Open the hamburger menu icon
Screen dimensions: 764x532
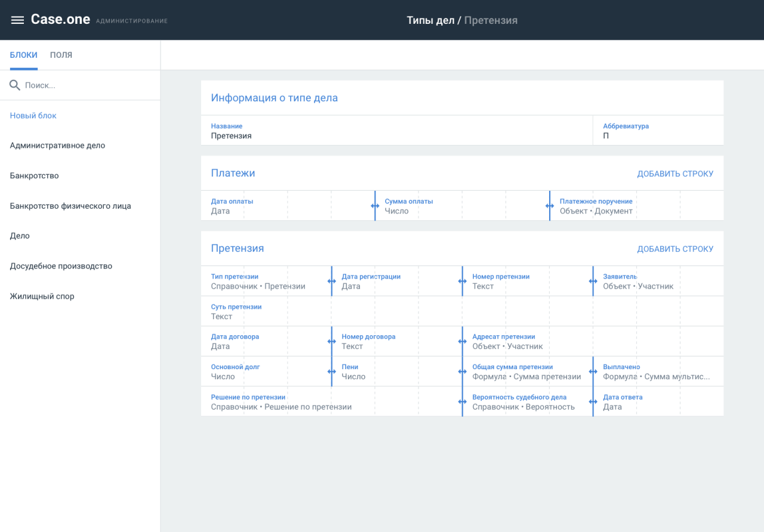point(18,20)
